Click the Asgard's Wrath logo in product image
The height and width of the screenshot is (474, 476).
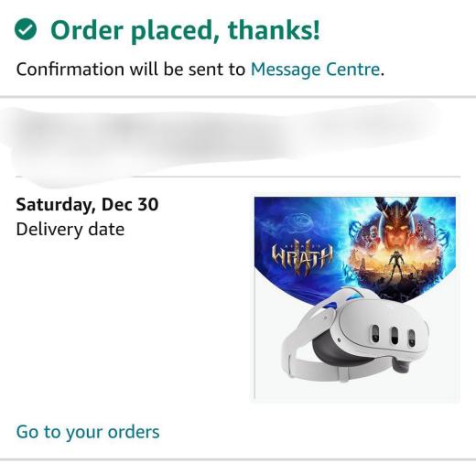point(302,257)
